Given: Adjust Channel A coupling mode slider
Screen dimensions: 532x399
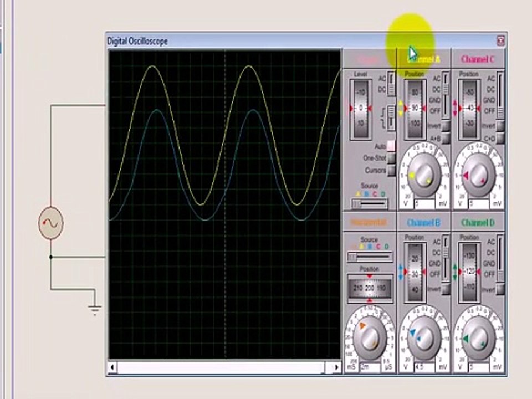Looking at the screenshot, I should pyautogui.click(x=446, y=95).
